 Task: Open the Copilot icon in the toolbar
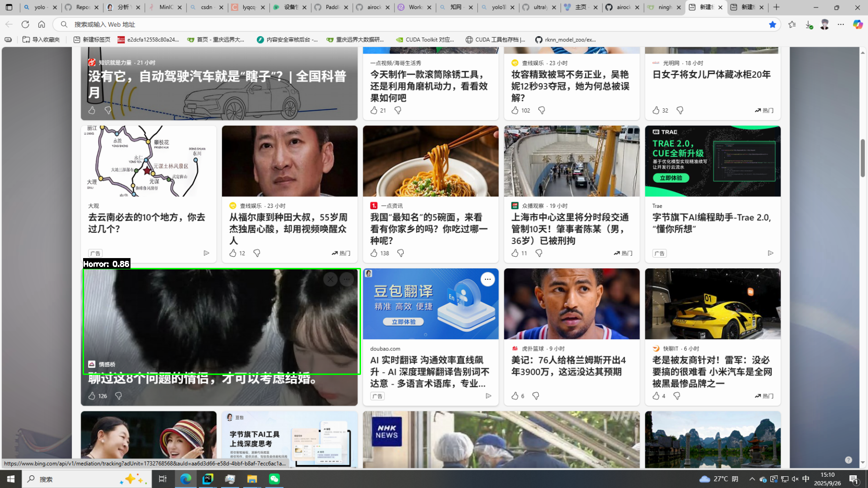point(858,24)
